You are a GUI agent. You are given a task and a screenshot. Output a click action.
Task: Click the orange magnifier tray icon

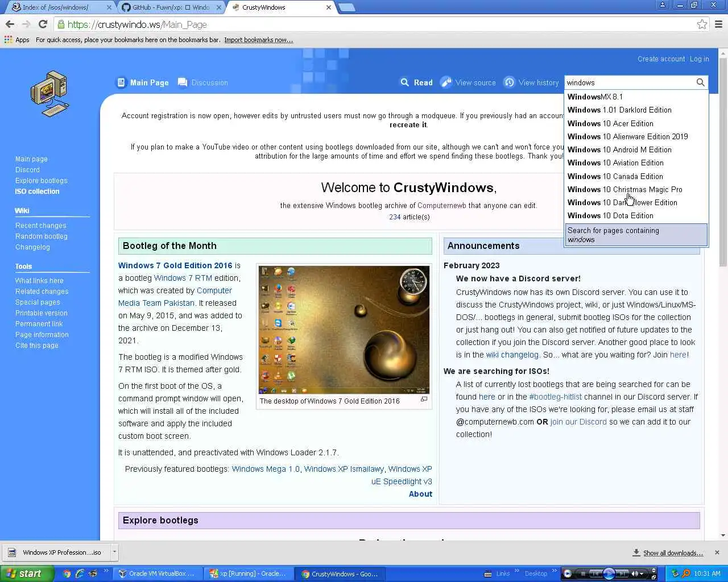click(x=686, y=573)
